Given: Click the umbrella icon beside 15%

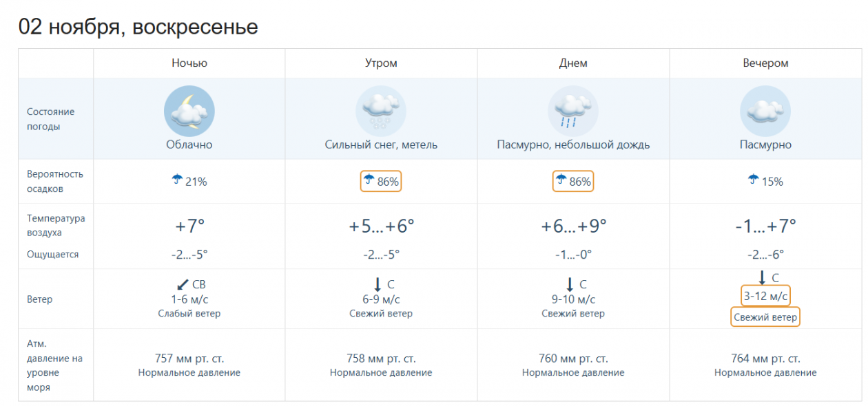Looking at the screenshot, I should point(754,180).
